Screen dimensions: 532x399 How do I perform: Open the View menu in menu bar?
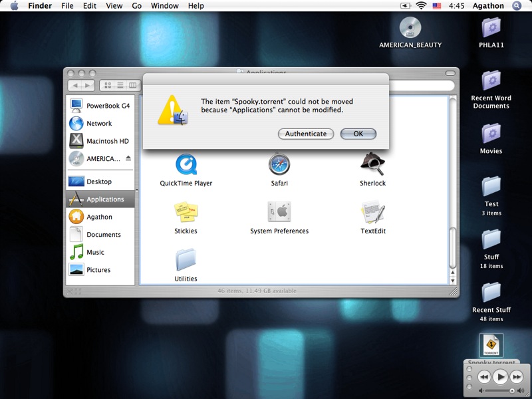tap(114, 6)
